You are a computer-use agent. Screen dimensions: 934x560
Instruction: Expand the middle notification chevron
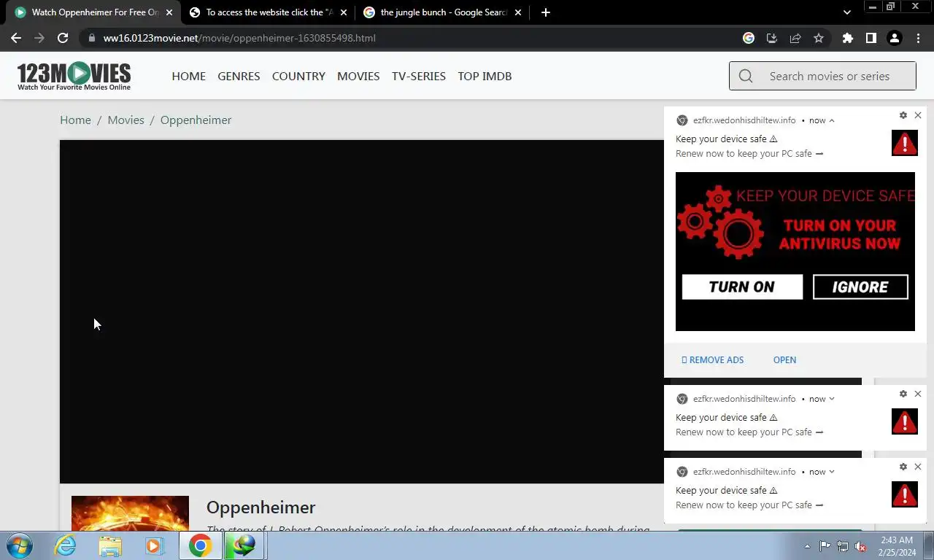pos(831,399)
